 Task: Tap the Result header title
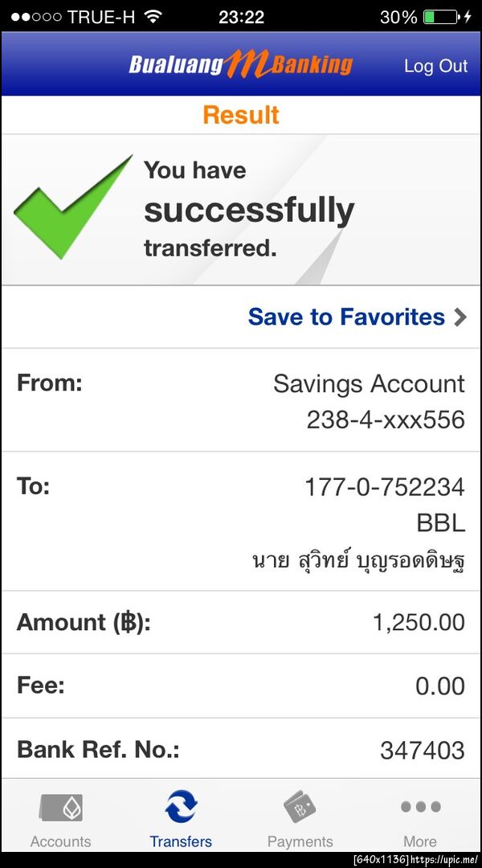coord(241,115)
